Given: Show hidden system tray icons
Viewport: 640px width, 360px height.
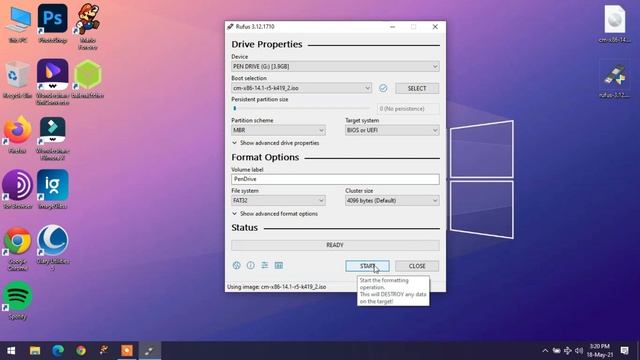Looking at the screenshot, I should point(545,351).
